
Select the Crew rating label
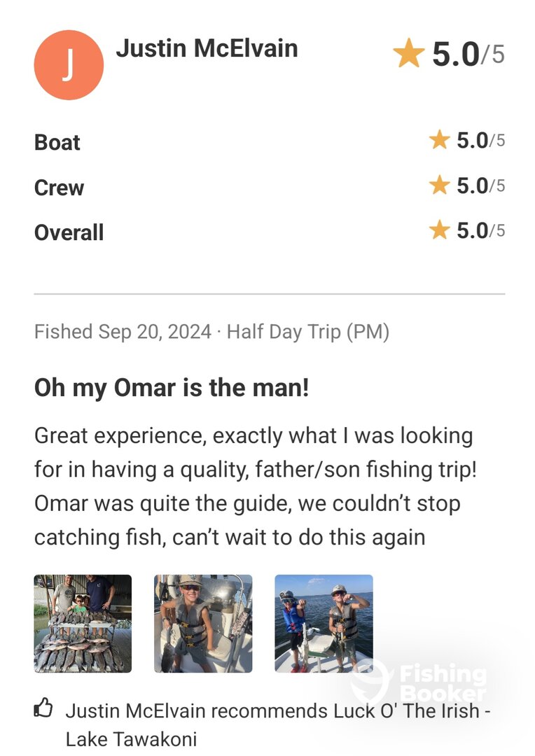(x=59, y=188)
